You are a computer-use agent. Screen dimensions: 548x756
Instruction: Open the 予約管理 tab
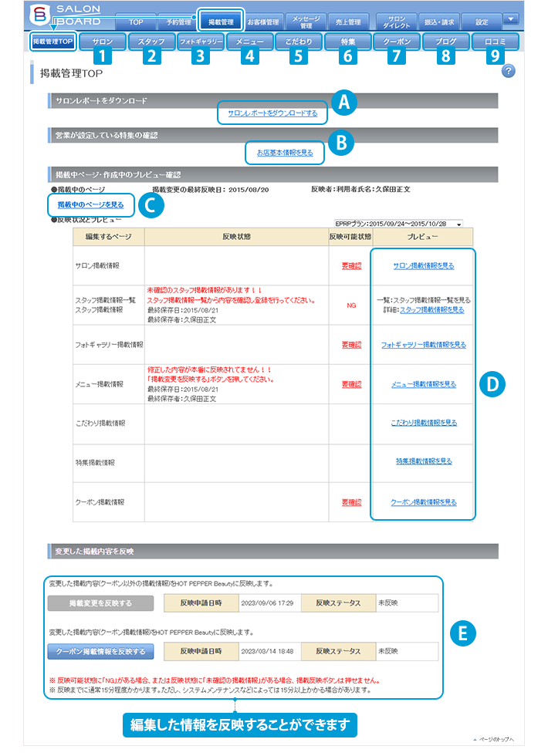pos(178,22)
